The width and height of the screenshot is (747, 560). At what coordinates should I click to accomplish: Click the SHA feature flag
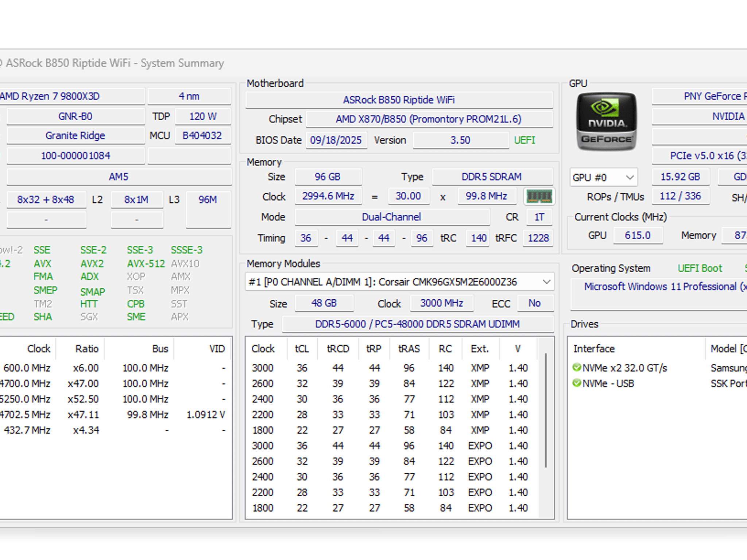click(43, 317)
